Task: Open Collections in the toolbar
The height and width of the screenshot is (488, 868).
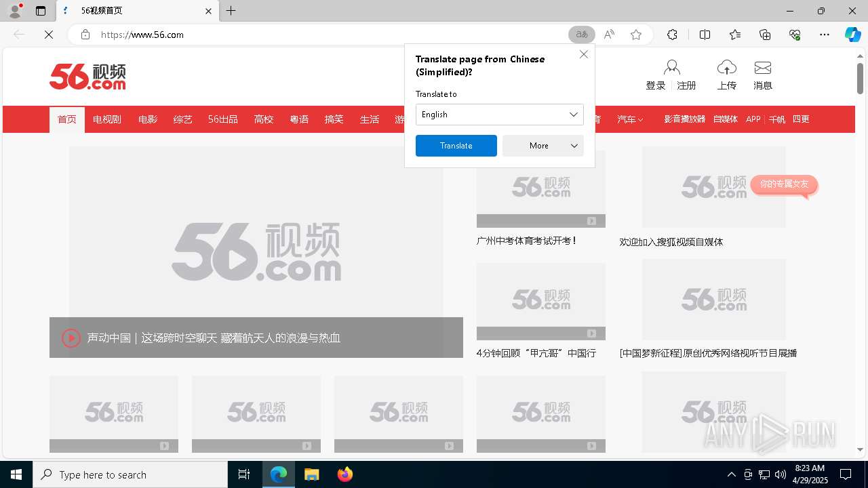Action: coord(765,35)
